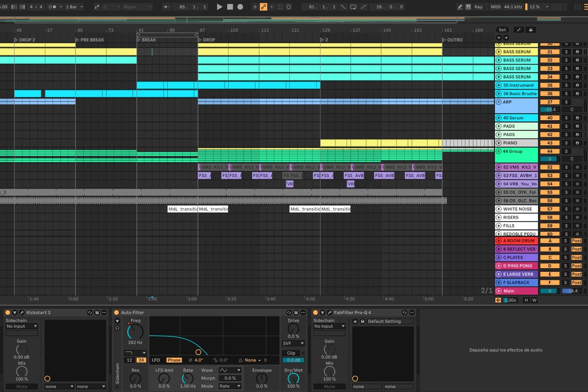This screenshot has height=392, width=588.
Task: Click the Optimize Arrangement Height H button
Action: pos(526,300)
